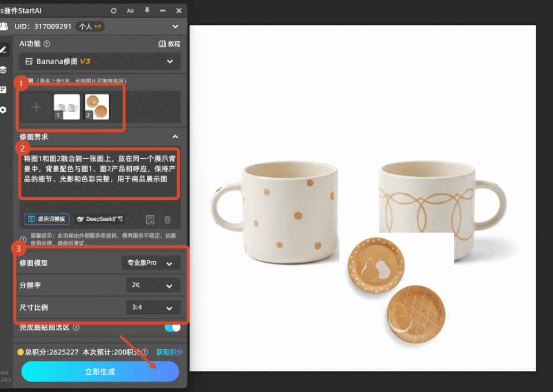
Task: Toggle the 完成图贴回选区 switch
Action: click(x=172, y=328)
